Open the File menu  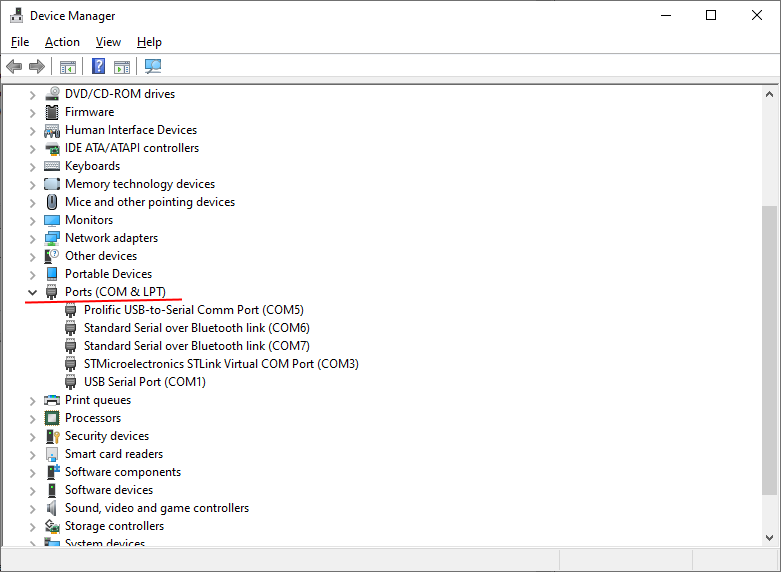click(x=20, y=42)
